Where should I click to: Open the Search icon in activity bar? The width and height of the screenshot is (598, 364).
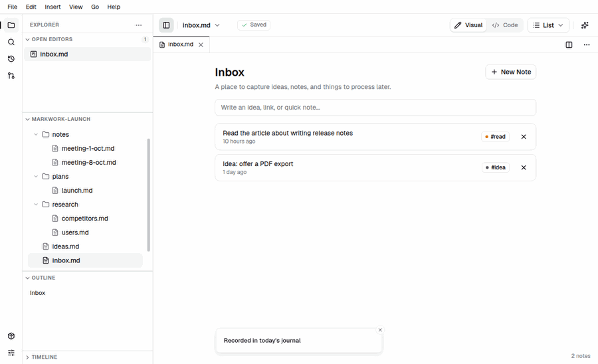[x=11, y=42]
